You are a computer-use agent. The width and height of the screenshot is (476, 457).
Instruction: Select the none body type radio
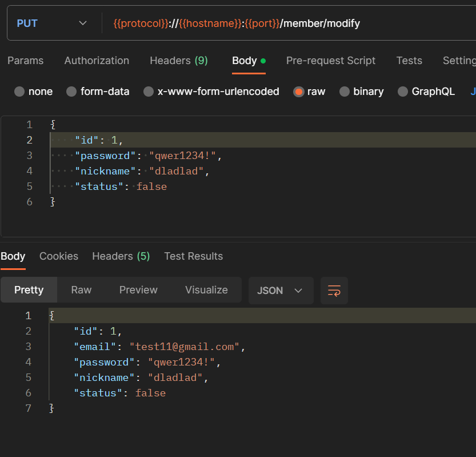(19, 92)
